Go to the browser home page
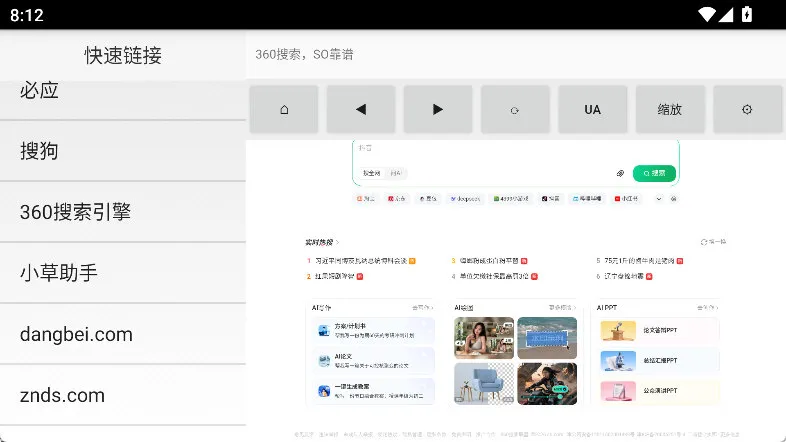Screen dimensions: 786x442 point(284,109)
